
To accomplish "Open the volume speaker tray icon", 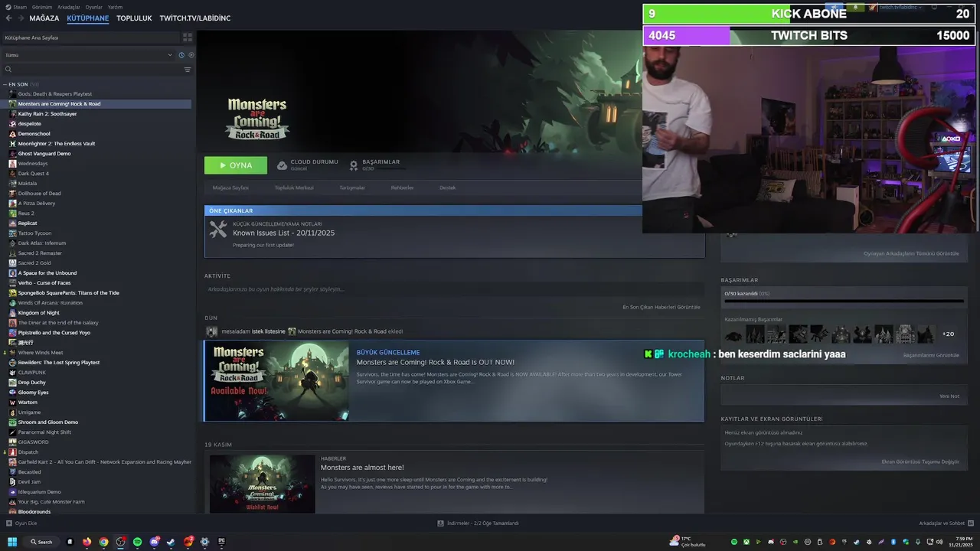I will (940, 542).
